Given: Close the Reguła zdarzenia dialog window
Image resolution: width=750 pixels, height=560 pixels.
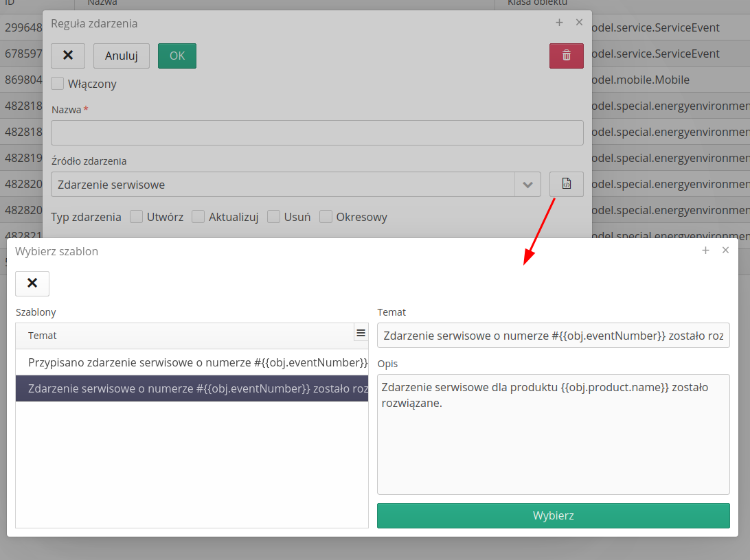Looking at the screenshot, I should (x=579, y=23).
